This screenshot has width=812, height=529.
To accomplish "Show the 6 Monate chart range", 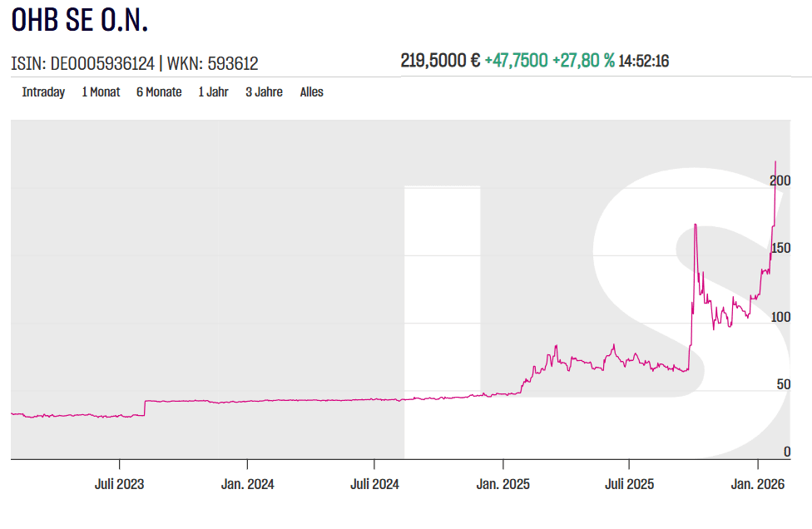I will click(x=159, y=92).
